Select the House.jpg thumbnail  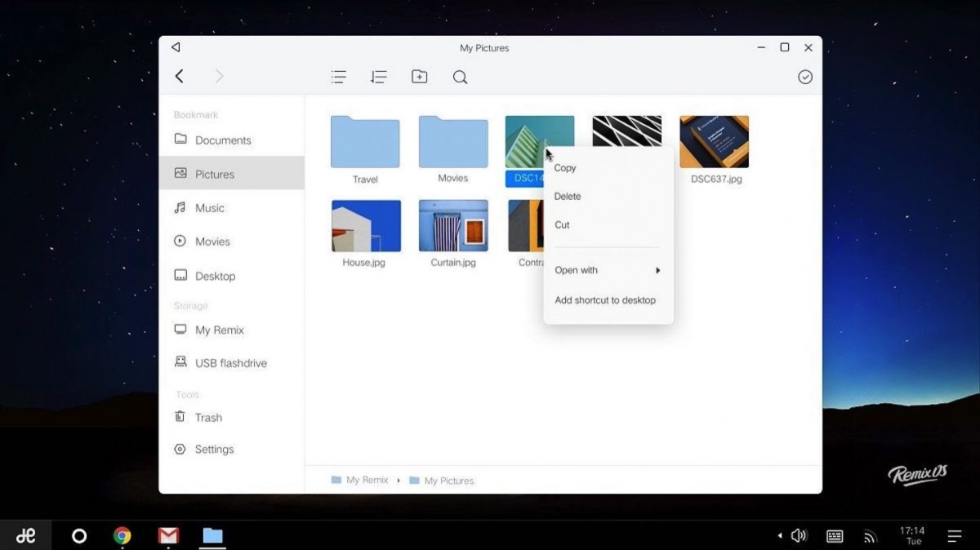[366, 226]
